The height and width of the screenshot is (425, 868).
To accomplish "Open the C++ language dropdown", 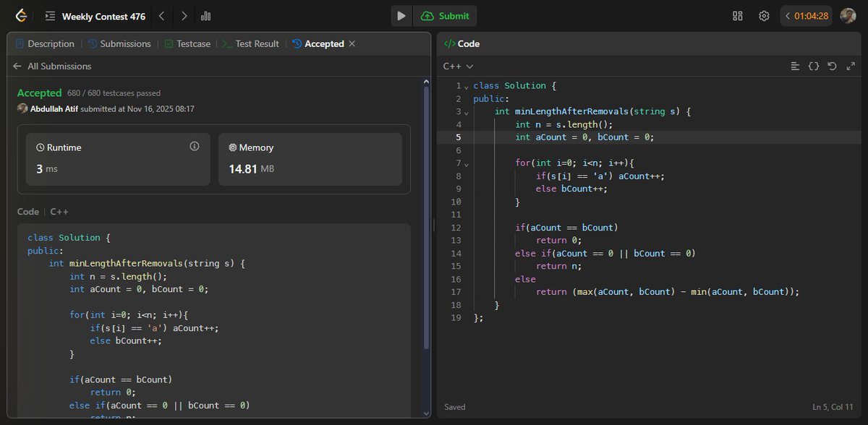I will pos(458,66).
